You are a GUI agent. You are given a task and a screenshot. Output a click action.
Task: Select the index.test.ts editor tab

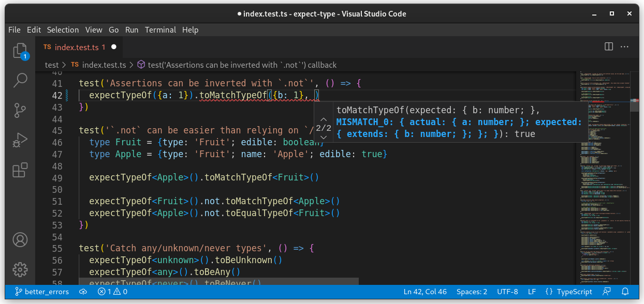(80, 47)
